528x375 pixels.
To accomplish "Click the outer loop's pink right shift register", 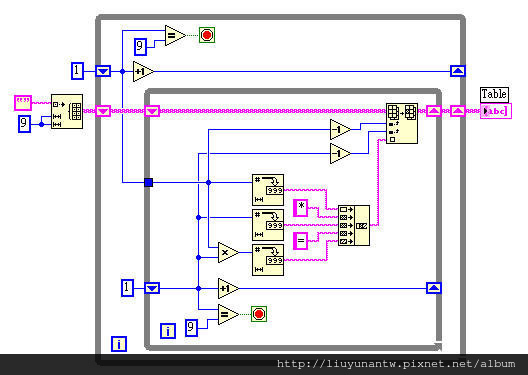I will coord(458,111).
